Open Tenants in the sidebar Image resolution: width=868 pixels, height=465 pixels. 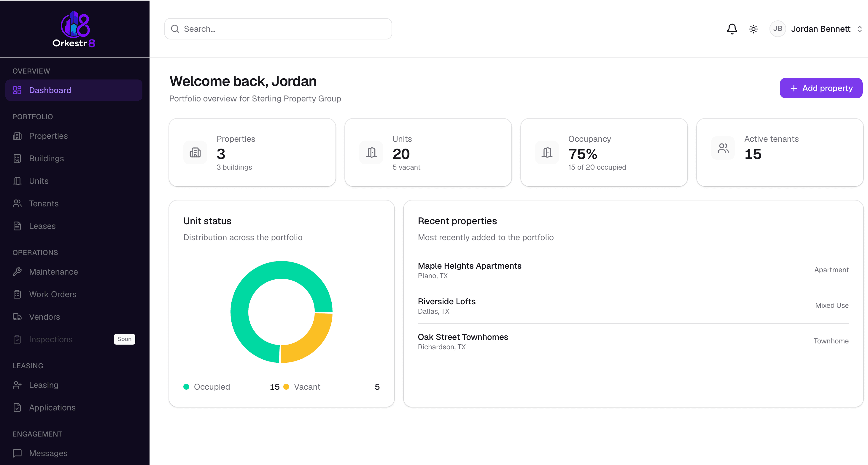coord(74,203)
